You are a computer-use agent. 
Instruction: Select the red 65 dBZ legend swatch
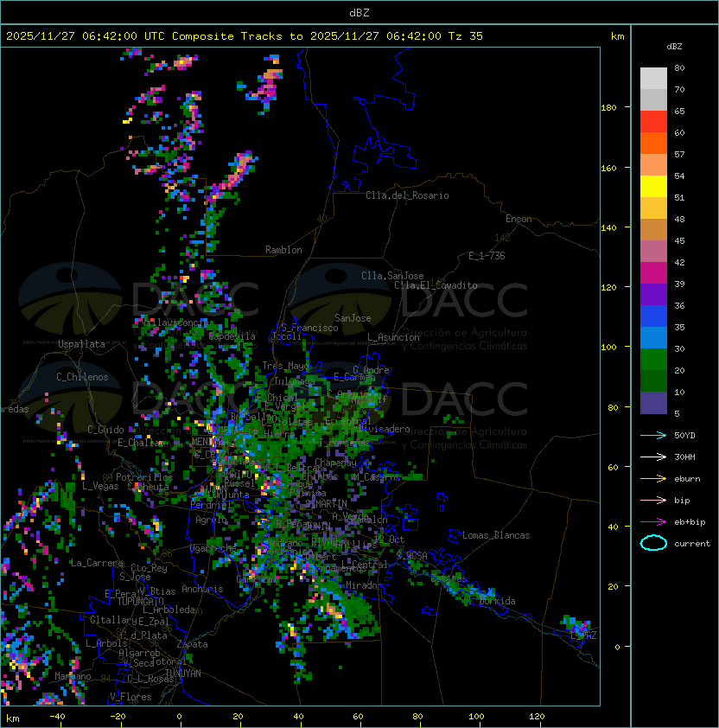pyautogui.click(x=653, y=122)
